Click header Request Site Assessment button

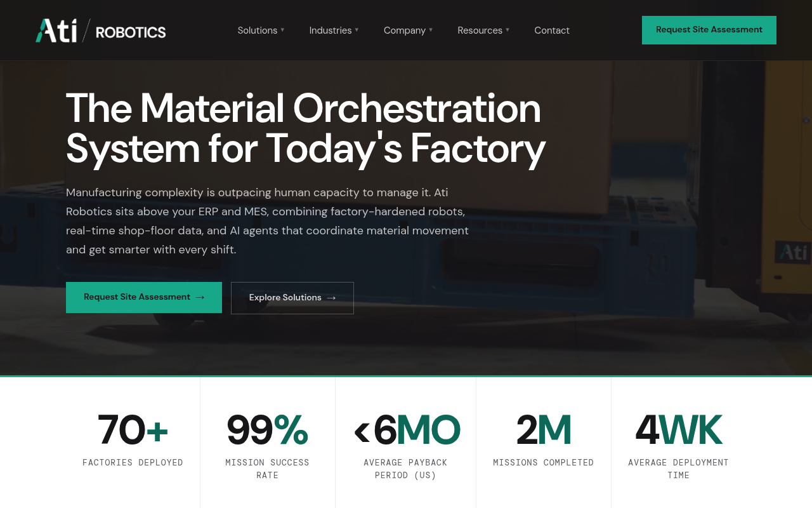coord(709,30)
